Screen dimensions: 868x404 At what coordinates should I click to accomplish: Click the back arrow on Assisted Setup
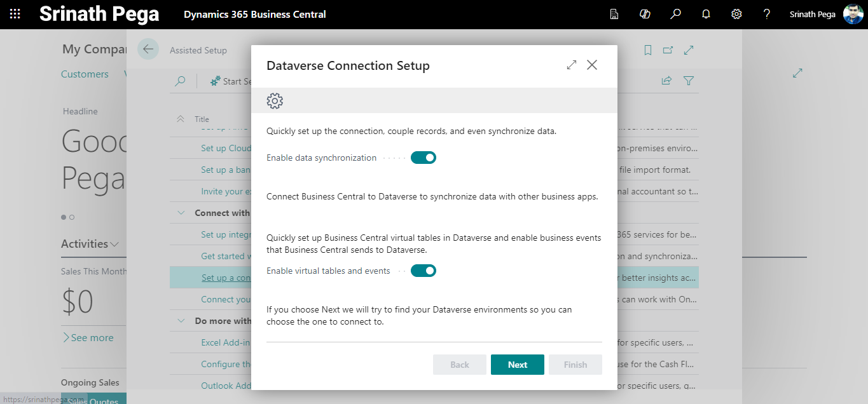point(148,50)
